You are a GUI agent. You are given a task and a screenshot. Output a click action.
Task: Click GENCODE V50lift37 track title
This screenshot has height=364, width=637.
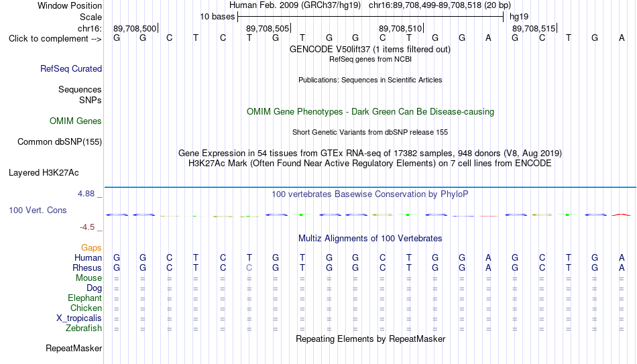tap(370, 49)
